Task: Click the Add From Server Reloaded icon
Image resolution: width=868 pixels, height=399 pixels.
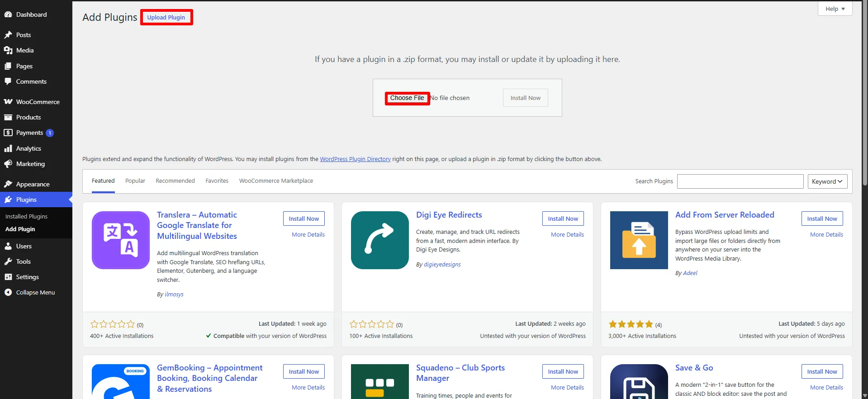Action: point(639,240)
